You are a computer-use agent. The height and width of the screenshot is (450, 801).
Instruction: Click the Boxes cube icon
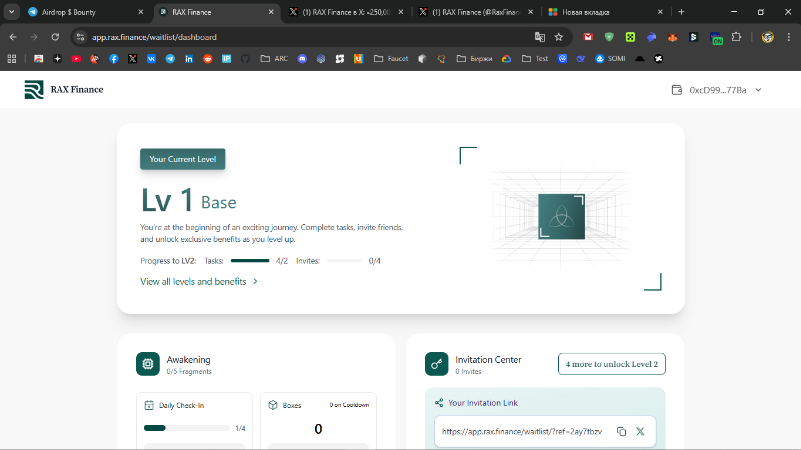click(x=273, y=405)
